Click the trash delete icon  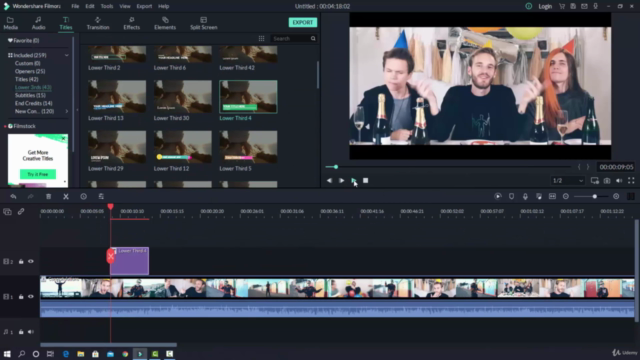(49, 196)
